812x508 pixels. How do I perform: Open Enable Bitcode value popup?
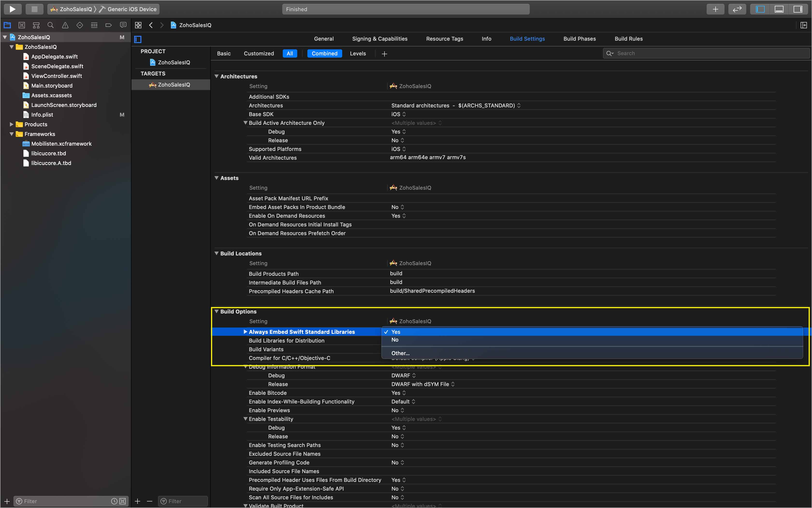coord(399,393)
